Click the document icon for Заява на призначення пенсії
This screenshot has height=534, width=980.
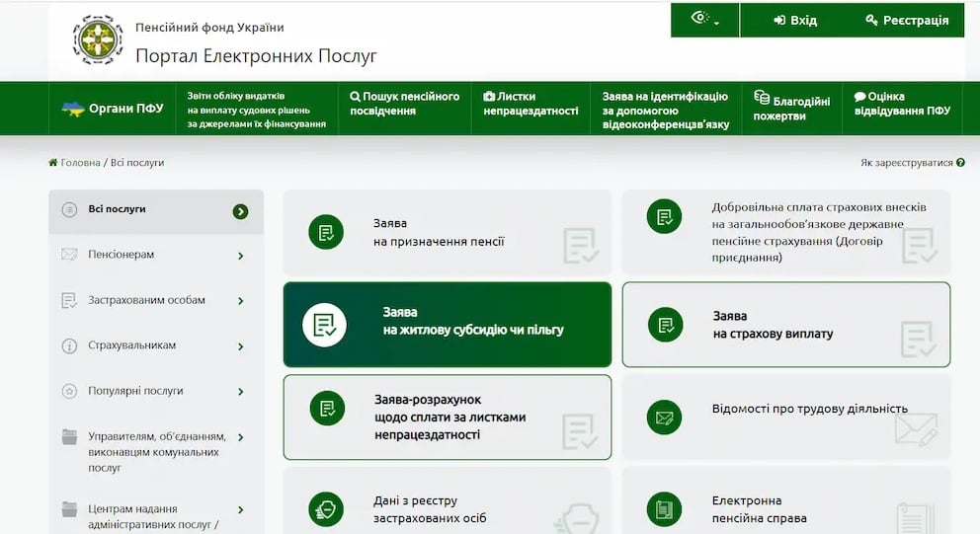coord(326,232)
